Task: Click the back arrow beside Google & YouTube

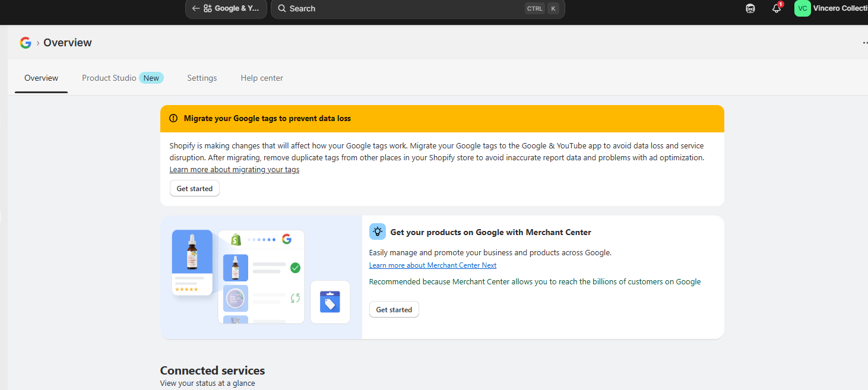Action: 196,9
